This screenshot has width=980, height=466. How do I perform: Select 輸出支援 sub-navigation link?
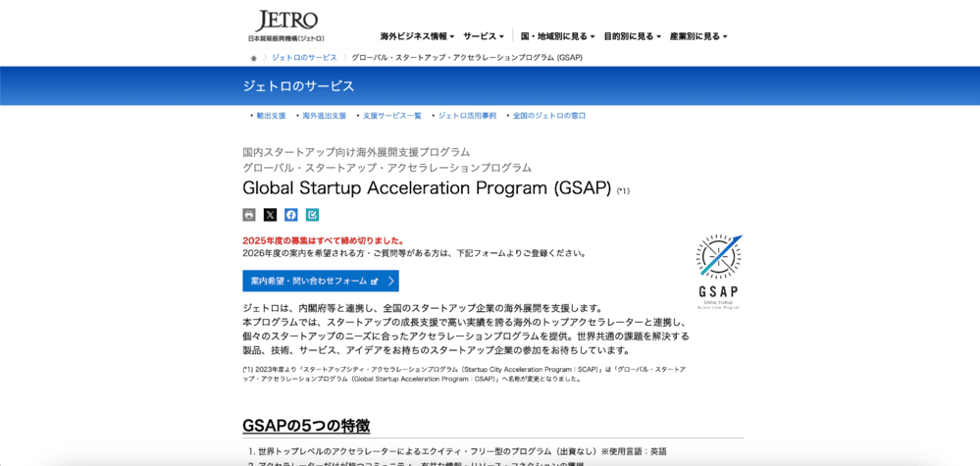(x=271, y=116)
